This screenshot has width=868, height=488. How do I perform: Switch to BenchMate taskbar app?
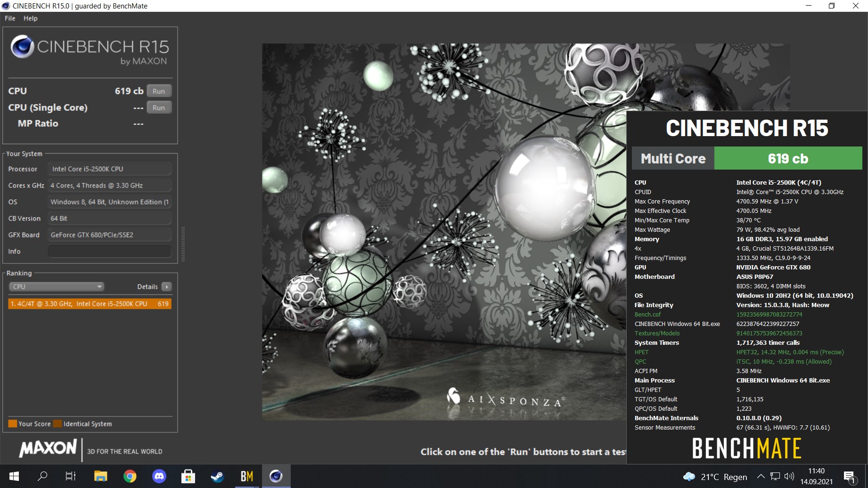point(247,476)
